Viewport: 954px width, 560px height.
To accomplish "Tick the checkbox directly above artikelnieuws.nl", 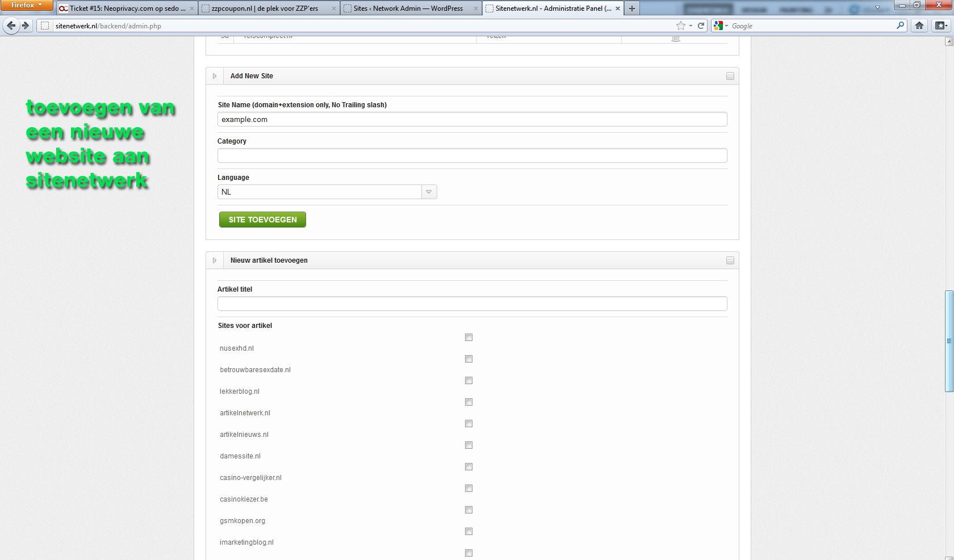I will [x=468, y=424].
